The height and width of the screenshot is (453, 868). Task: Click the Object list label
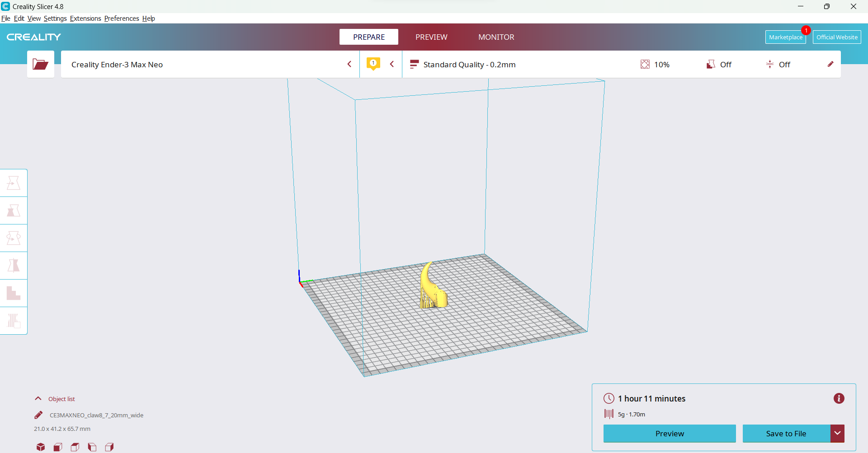[x=61, y=399]
